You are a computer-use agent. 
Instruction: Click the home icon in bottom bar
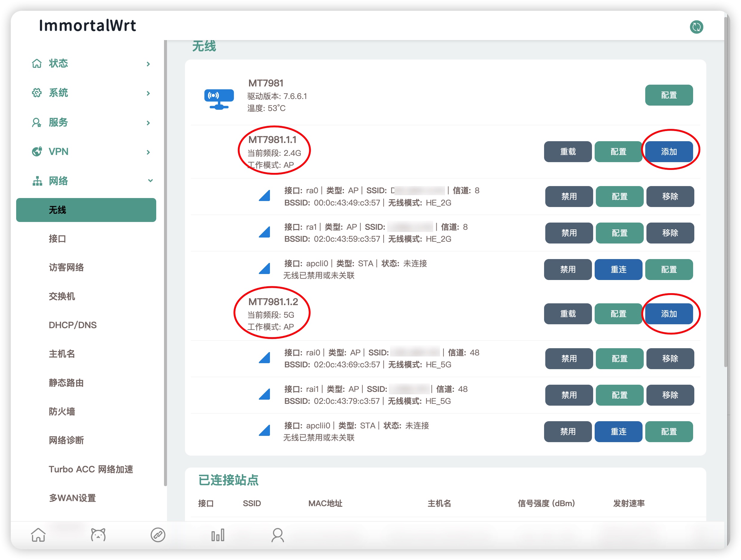tap(38, 535)
